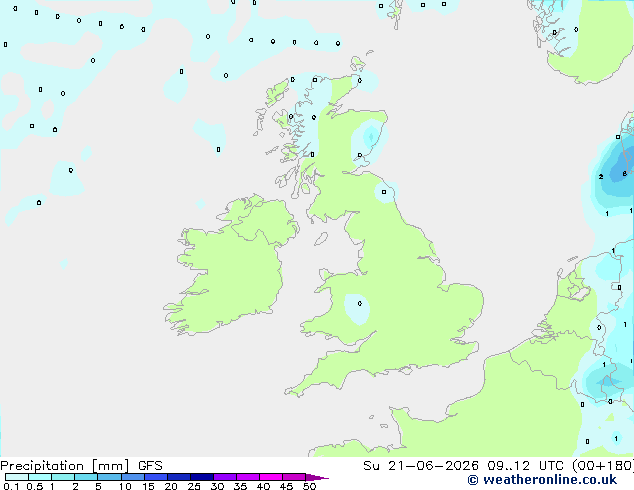Click the 'Precipitation [mm]' title text
This screenshot has height=490, width=634.
tap(65, 466)
